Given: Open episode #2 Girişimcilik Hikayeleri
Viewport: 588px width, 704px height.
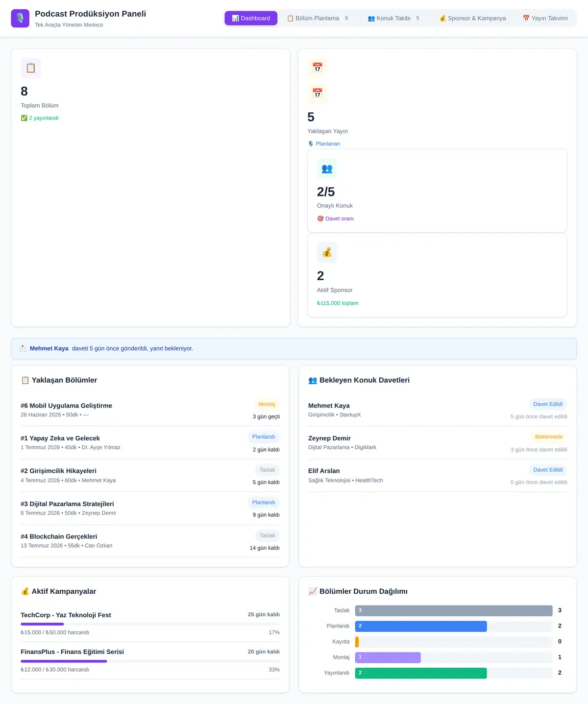Looking at the screenshot, I should pos(150,476).
